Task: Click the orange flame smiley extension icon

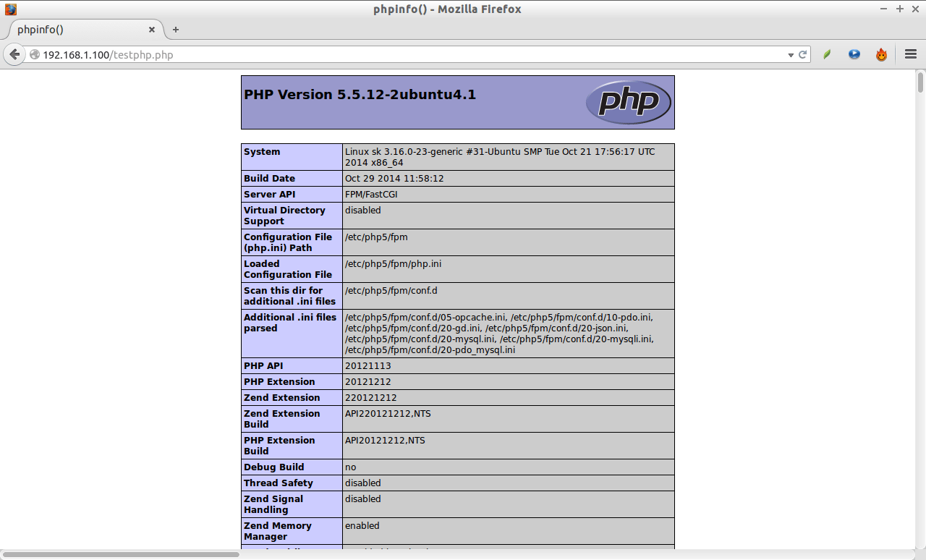Action: (x=881, y=55)
